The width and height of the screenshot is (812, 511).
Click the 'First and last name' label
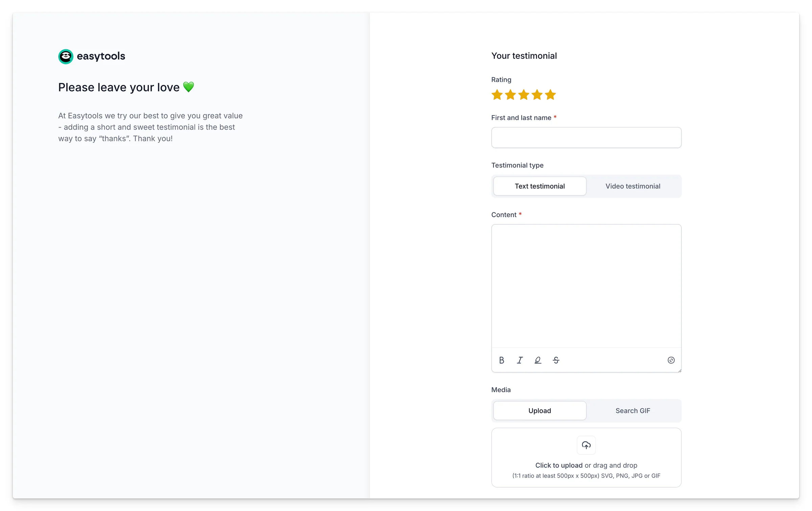click(521, 118)
